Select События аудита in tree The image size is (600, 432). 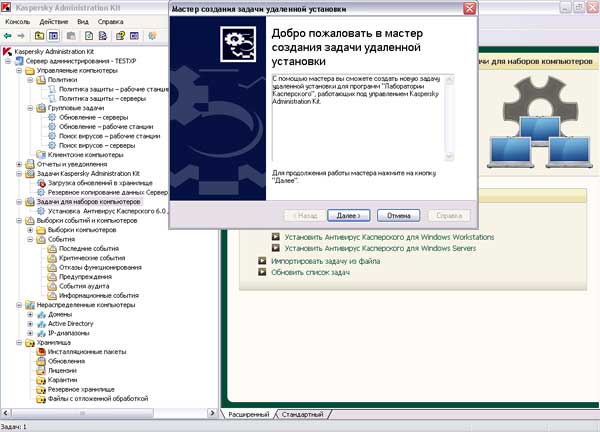coord(84,286)
